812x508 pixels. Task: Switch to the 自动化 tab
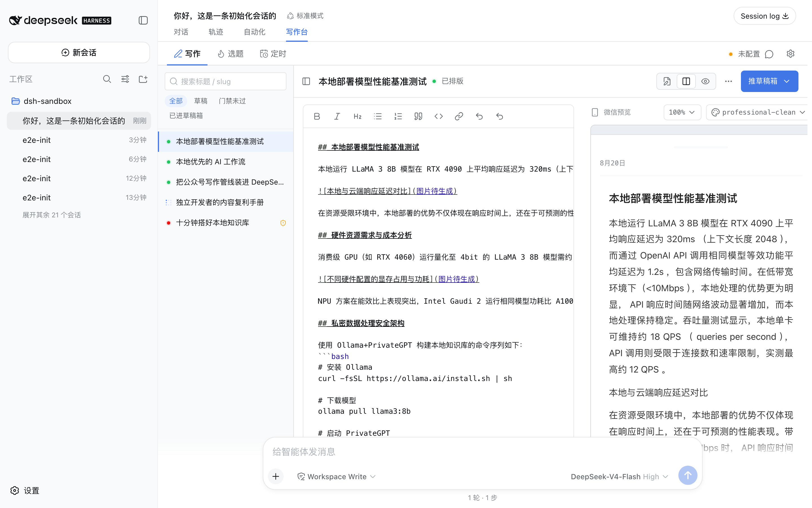coord(254,32)
